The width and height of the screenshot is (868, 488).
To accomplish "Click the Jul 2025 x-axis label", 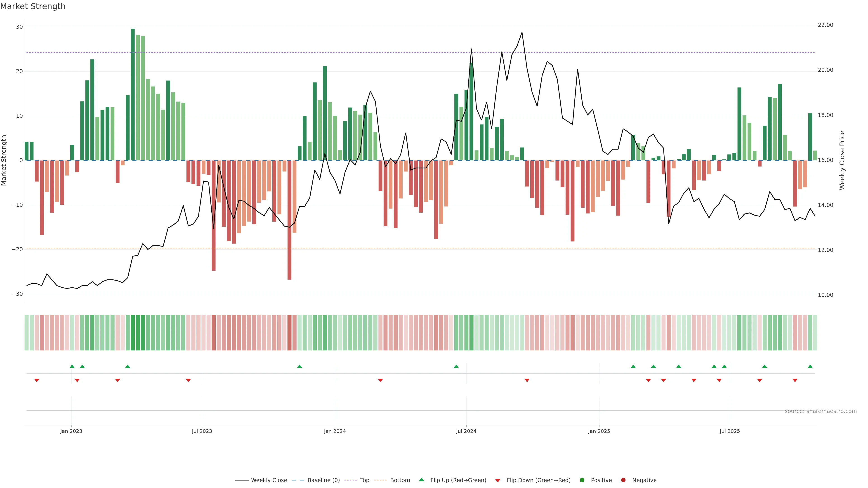I will tap(729, 431).
